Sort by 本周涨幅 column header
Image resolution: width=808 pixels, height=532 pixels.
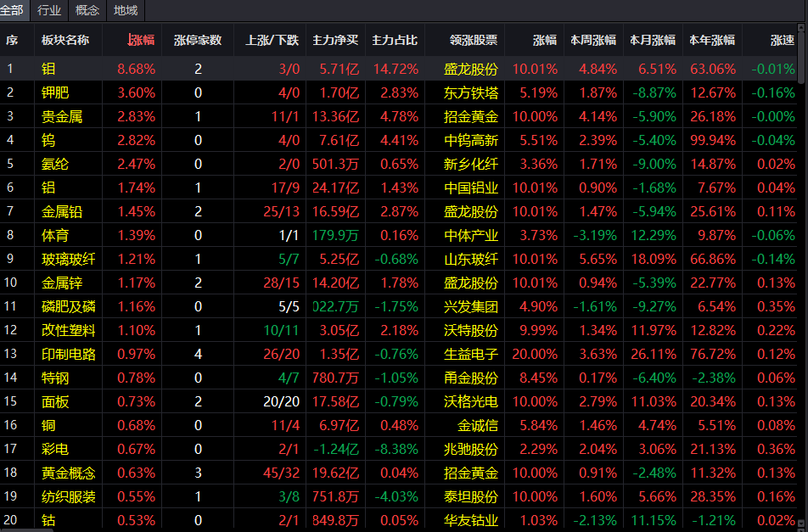(593, 40)
